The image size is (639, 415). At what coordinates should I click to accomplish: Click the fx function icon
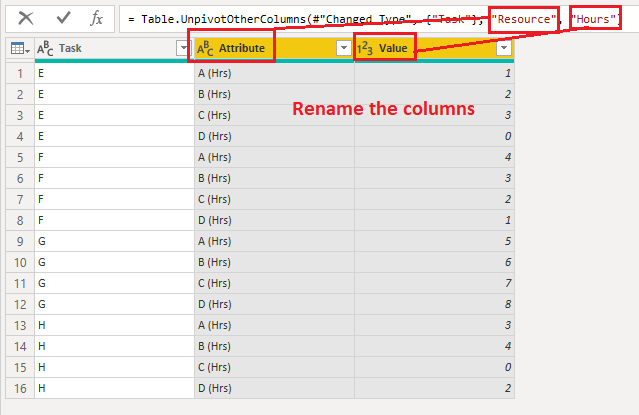point(97,18)
